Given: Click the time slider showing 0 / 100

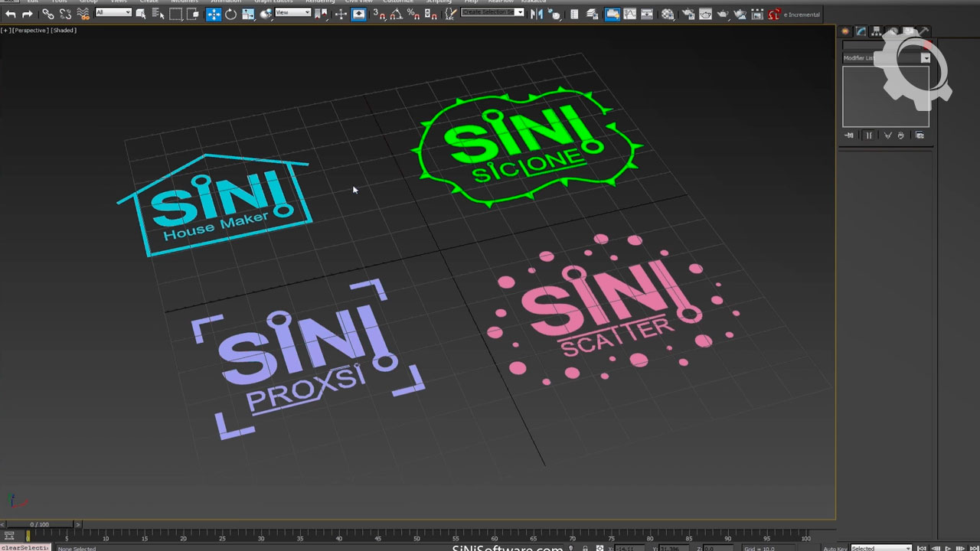Looking at the screenshot, I should click(40, 524).
